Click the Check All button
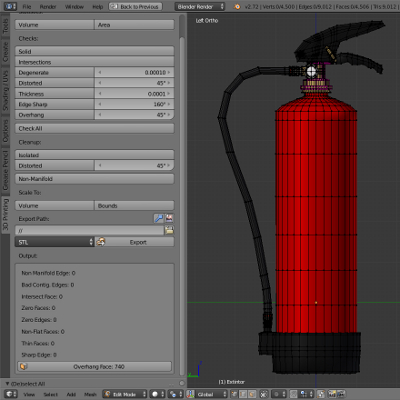The width and height of the screenshot is (400, 400). (x=94, y=128)
